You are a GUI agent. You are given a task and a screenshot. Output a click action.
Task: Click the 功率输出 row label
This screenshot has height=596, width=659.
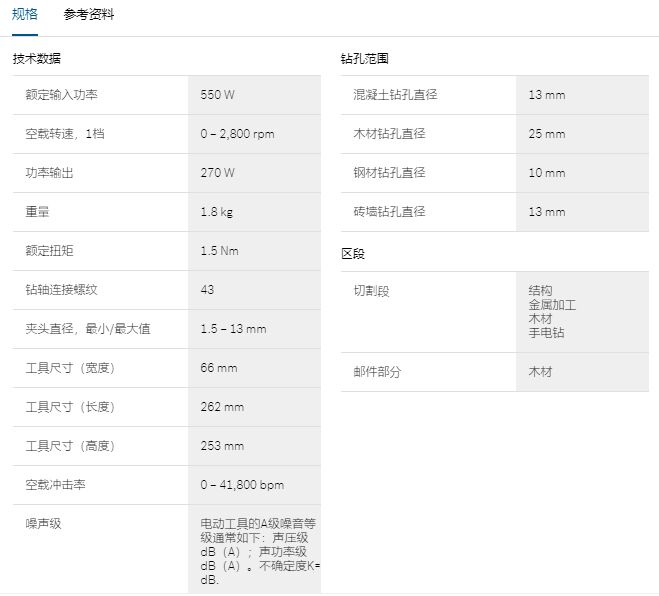pyautogui.click(x=50, y=173)
